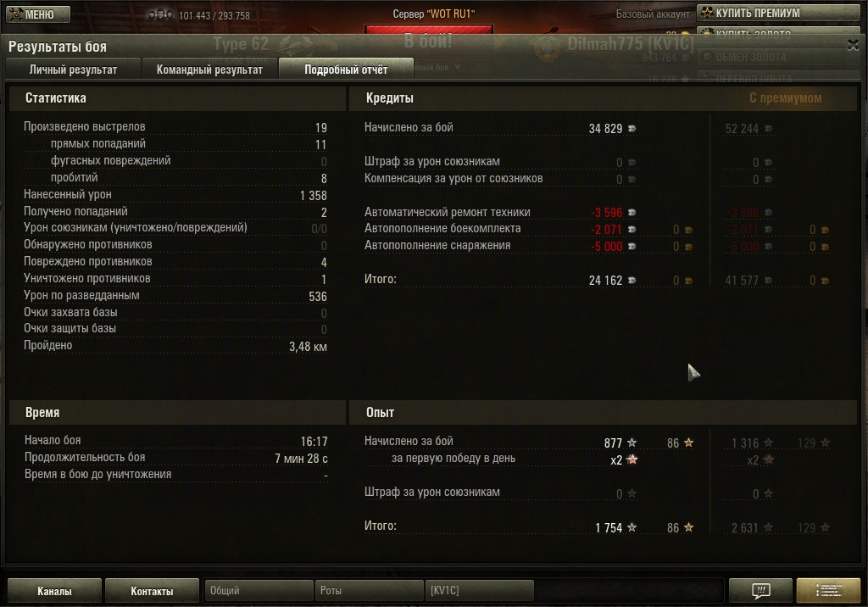This screenshot has height=607, width=868.
Task: Close the battle results window
Action: pos(853,46)
